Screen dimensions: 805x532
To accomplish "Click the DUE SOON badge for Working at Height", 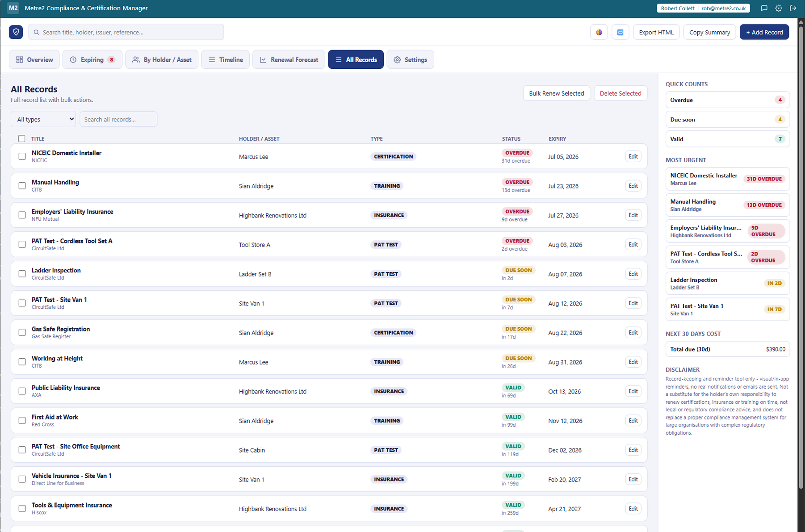I will 518,358.
